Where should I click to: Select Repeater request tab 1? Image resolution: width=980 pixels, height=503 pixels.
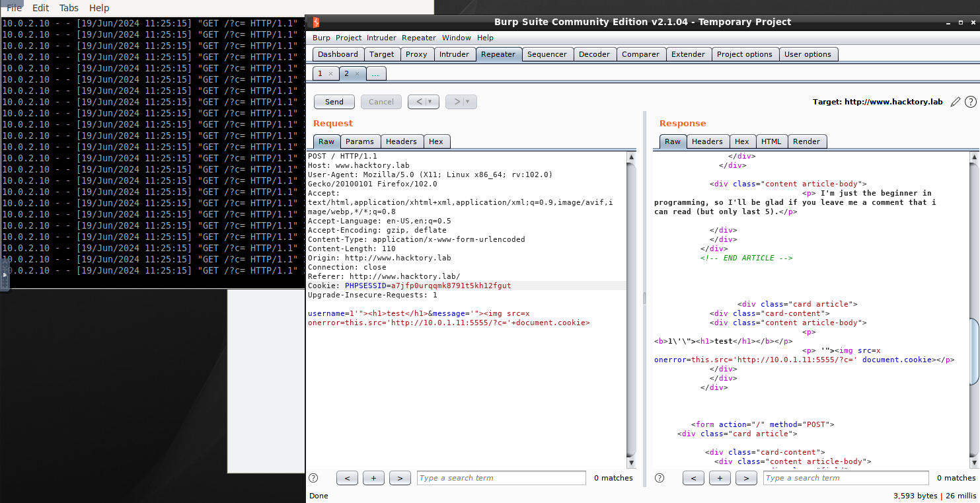[320, 73]
